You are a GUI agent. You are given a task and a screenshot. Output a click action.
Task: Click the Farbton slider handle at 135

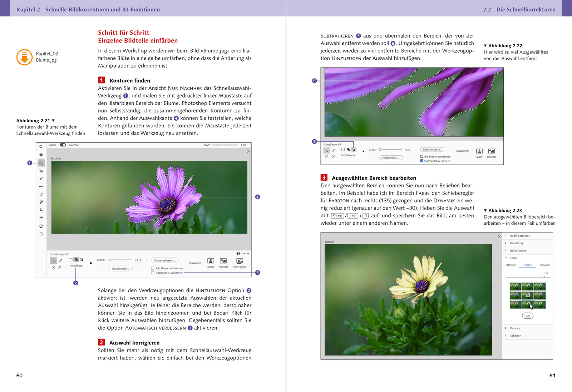pos(544,277)
